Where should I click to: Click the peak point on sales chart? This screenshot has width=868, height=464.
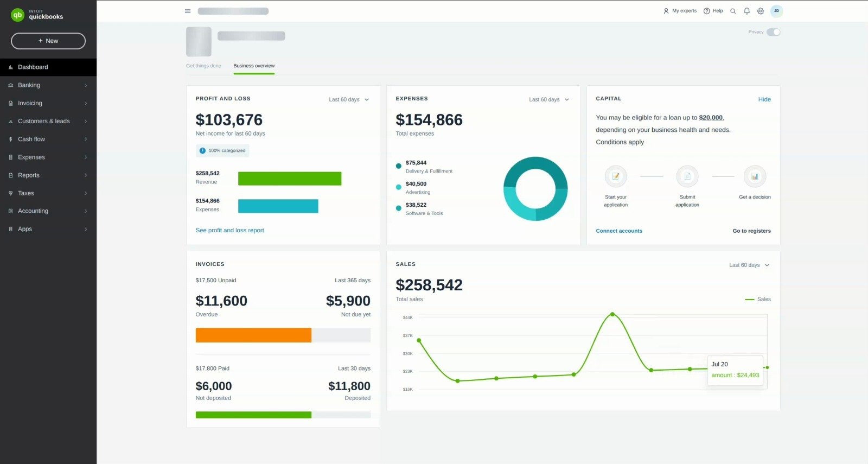click(x=612, y=314)
